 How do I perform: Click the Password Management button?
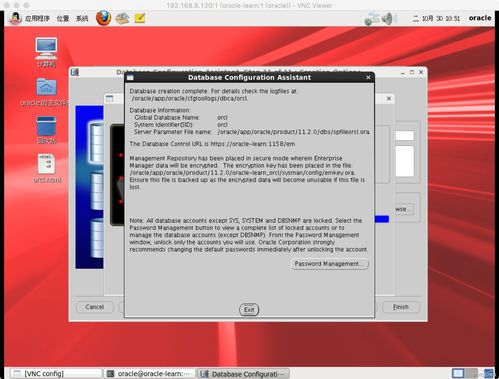329,264
